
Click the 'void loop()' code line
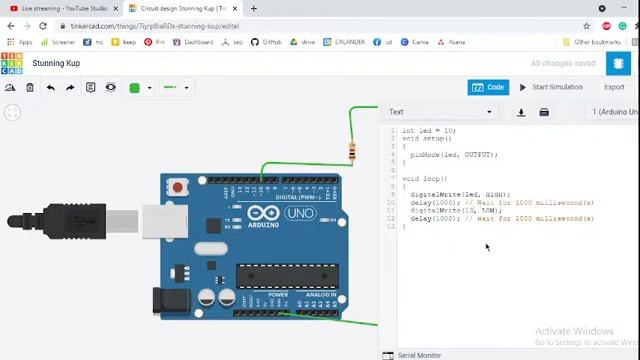click(x=424, y=179)
